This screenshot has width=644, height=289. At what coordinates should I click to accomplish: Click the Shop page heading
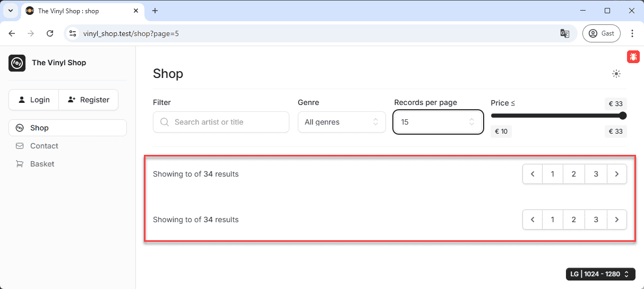(168, 74)
